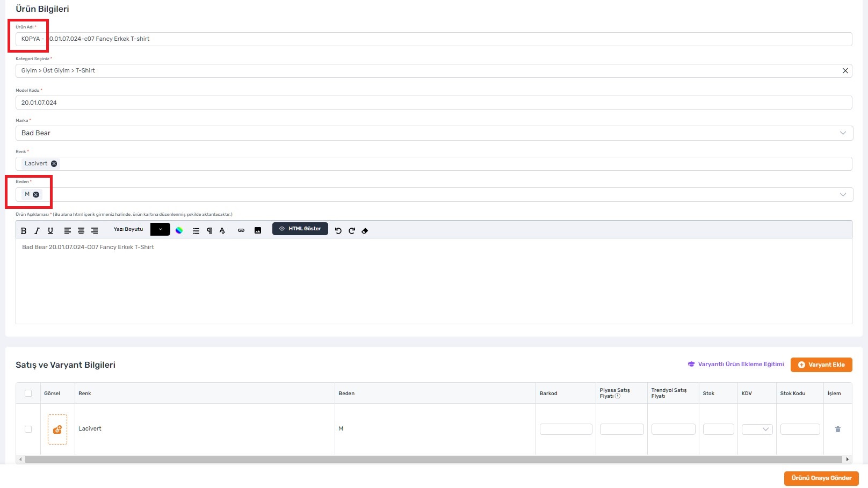This screenshot has height=488, width=868.
Task: Remove the M size tag
Action: click(x=36, y=195)
